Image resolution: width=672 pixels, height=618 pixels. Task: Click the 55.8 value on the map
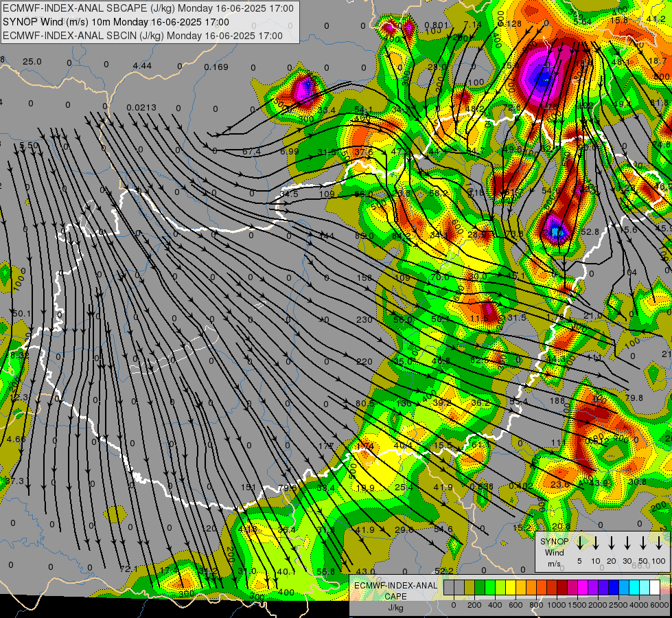click(326, 571)
